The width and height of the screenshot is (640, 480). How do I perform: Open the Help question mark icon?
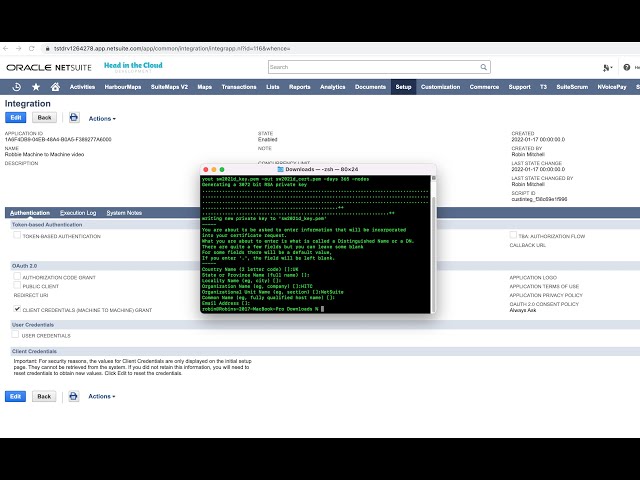[x=627, y=67]
